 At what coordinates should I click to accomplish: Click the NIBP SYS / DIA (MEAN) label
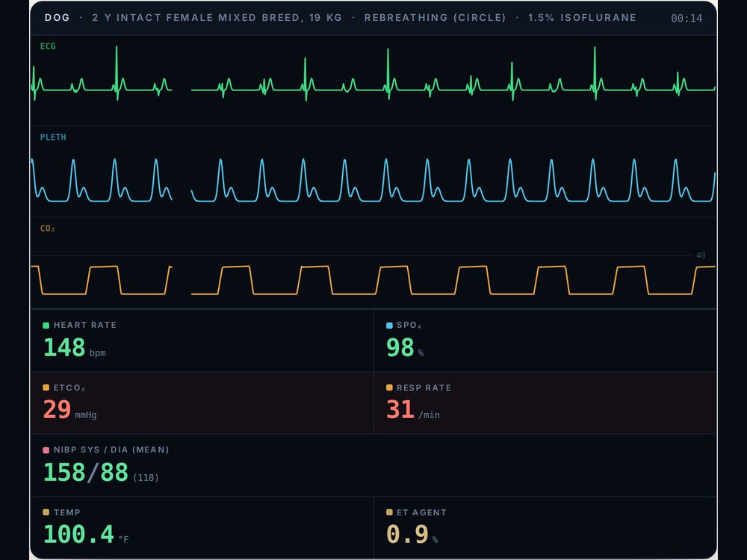(111, 449)
